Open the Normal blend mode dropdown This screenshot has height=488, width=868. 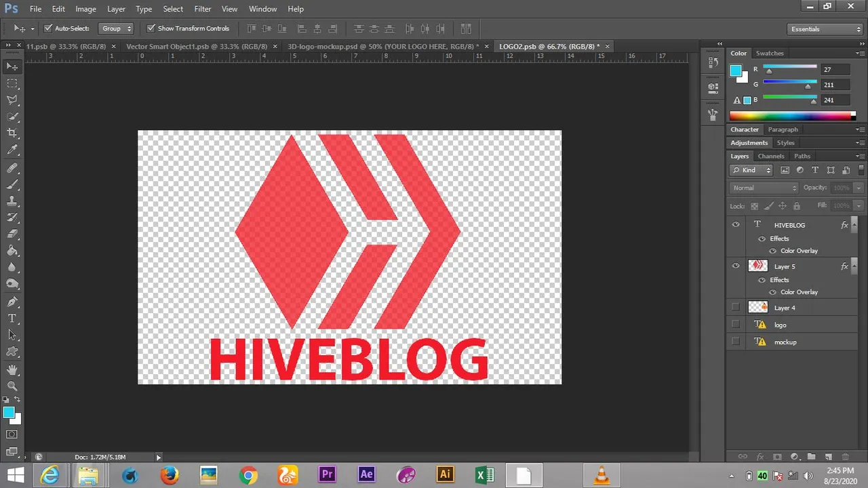pos(764,188)
